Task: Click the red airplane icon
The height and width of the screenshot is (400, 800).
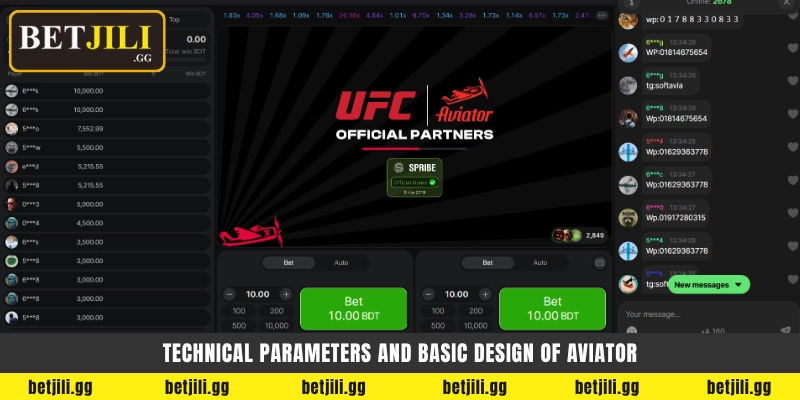Action: pyautogui.click(x=251, y=233)
